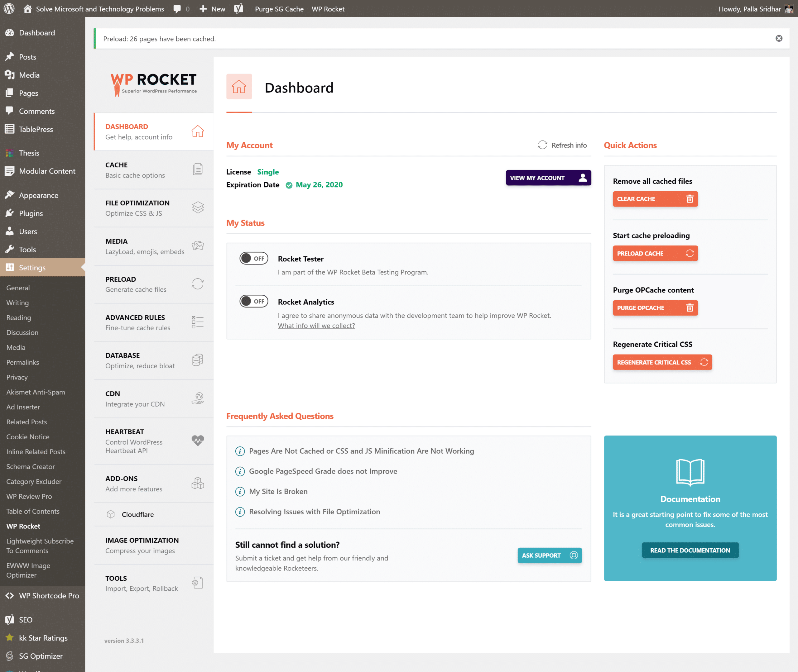
Task: Click the Add-ons cubes icon
Action: [x=197, y=483]
